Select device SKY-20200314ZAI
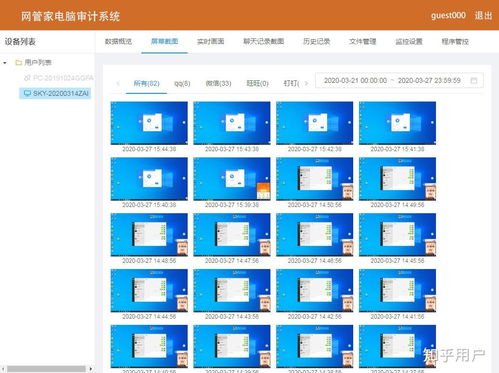Screen dimensions: 499x373 tap(61, 93)
